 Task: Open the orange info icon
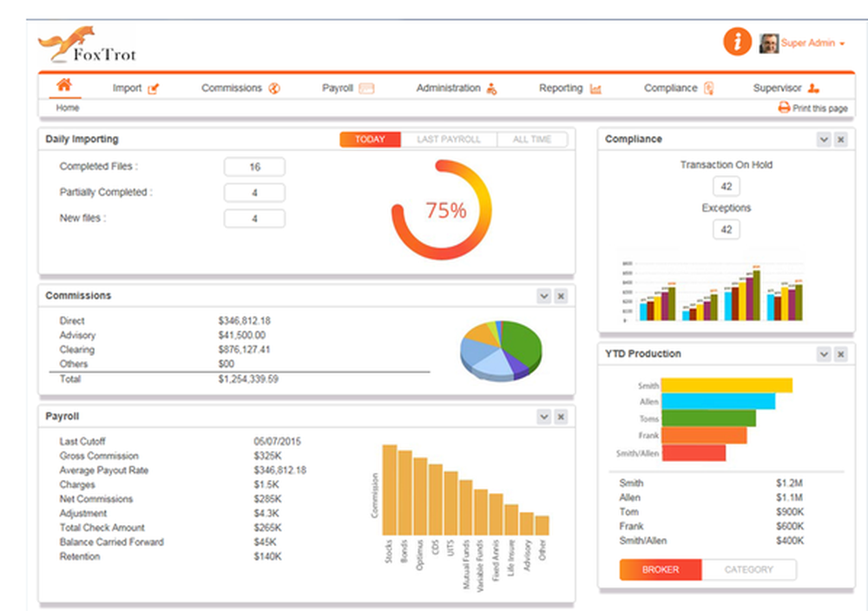737,42
